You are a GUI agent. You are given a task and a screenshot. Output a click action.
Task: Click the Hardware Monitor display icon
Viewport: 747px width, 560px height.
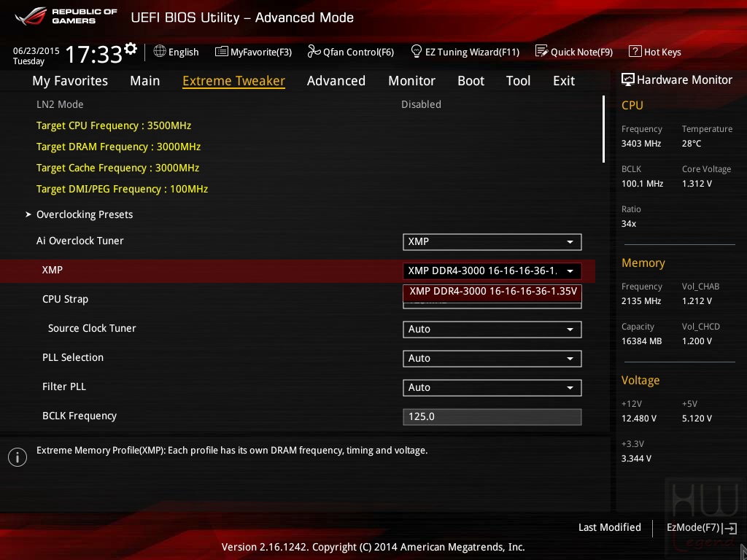[x=628, y=79]
